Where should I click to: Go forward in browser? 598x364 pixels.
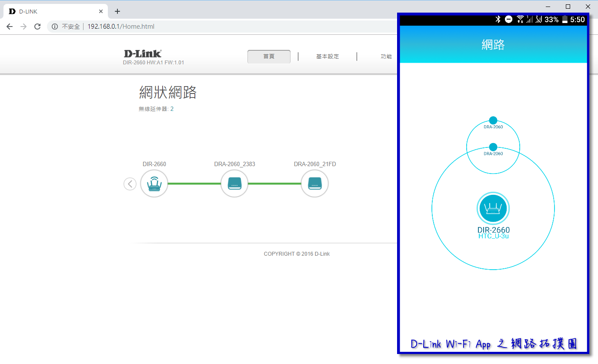pos(23,27)
